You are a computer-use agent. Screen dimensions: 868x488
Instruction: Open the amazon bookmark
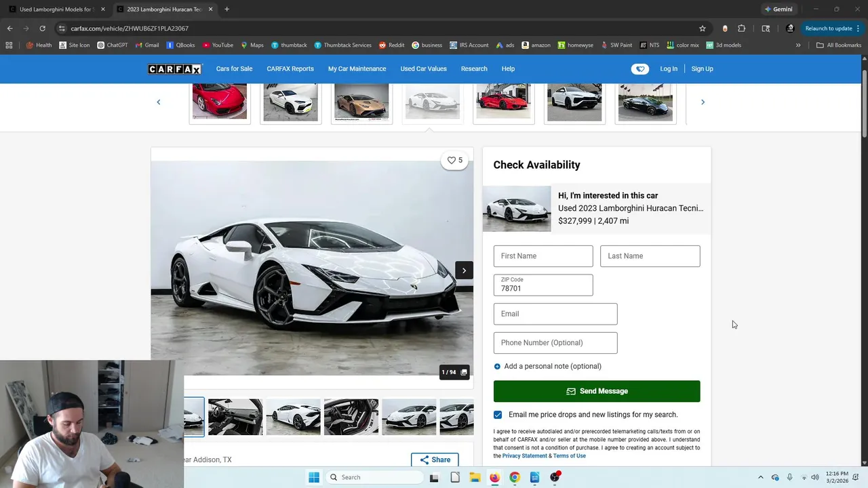(536, 45)
